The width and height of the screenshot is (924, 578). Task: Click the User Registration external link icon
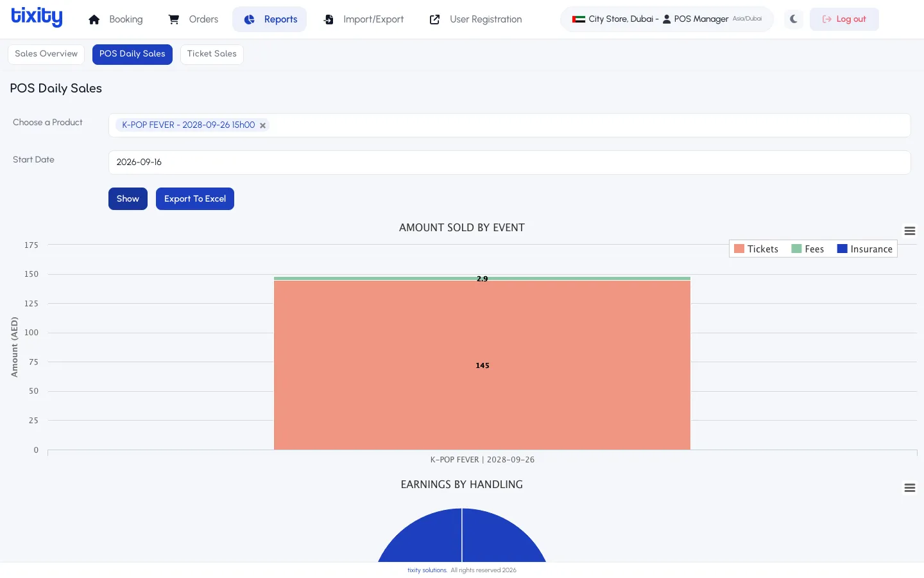pyautogui.click(x=435, y=19)
